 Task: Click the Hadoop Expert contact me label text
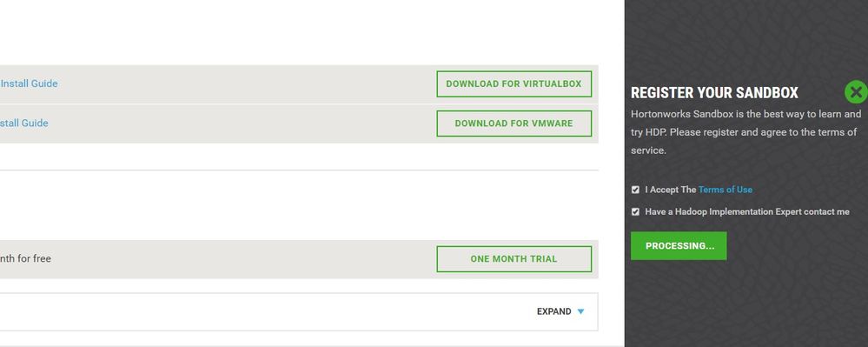tap(746, 211)
